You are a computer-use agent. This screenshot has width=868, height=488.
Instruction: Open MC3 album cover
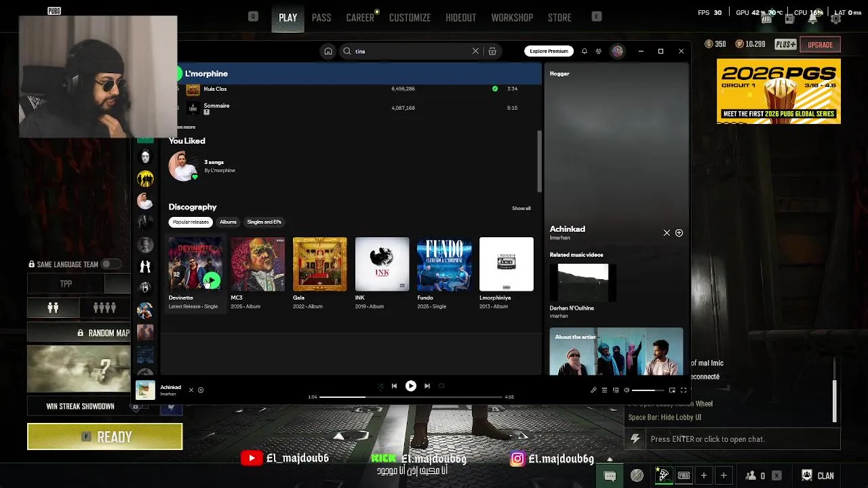pos(258,264)
